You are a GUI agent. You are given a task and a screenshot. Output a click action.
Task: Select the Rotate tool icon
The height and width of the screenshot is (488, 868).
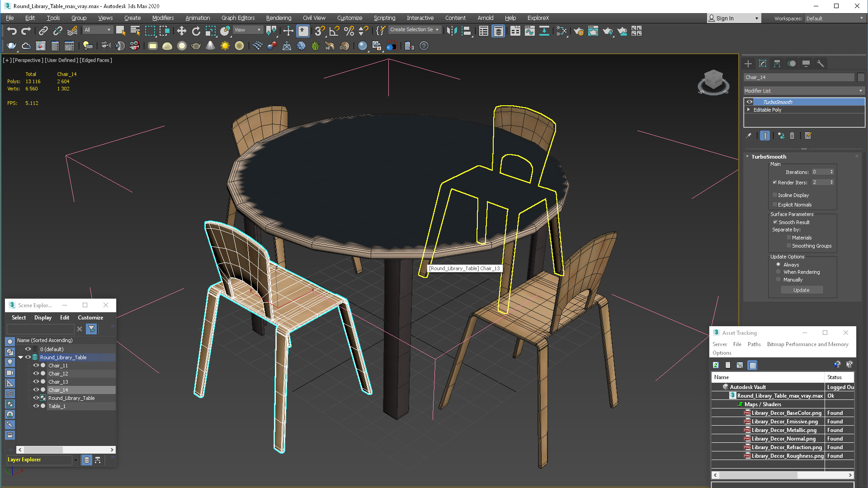196,31
